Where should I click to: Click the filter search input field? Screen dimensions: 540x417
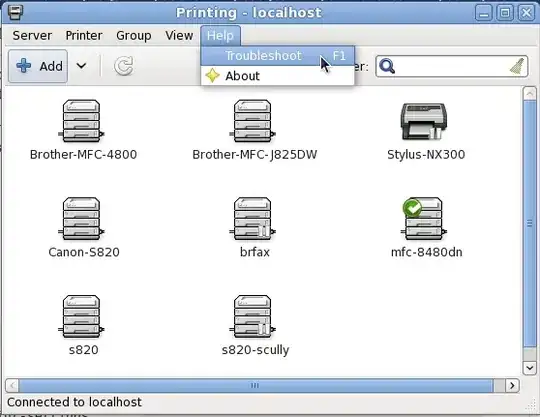coord(451,66)
